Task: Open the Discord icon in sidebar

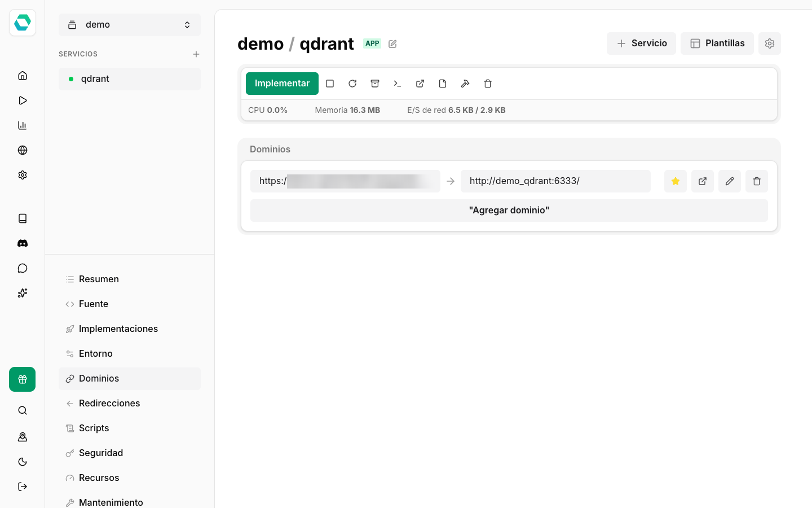Action: [23, 243]
